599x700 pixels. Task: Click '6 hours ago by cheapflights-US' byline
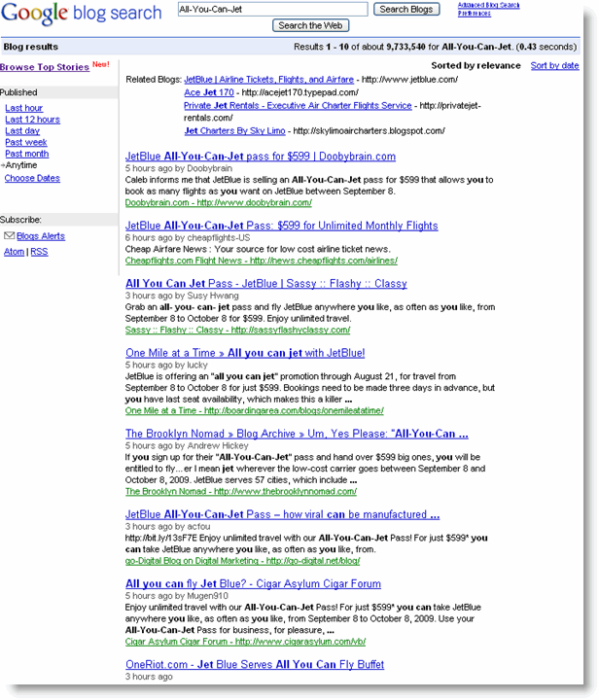188,237
